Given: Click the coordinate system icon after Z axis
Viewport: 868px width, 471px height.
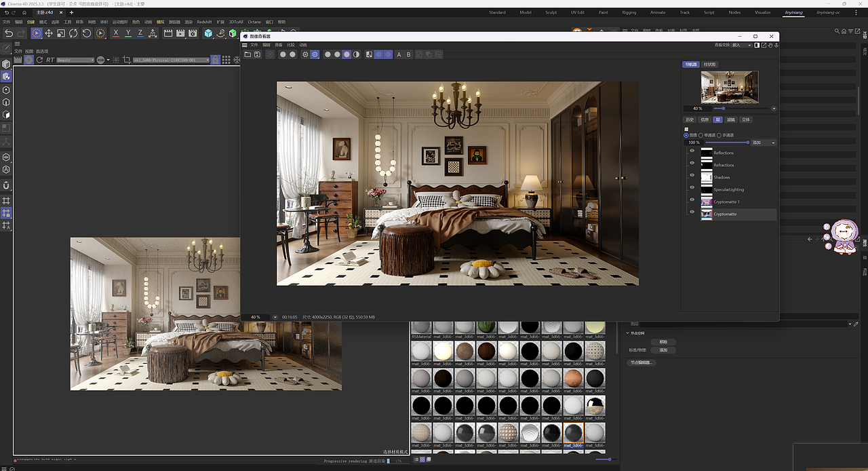Looking at the screenshot, I should point(153,33).
